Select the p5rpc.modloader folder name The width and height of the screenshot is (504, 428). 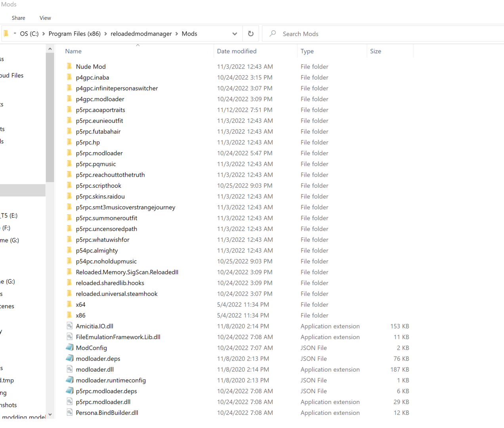[x=99, y=153]
